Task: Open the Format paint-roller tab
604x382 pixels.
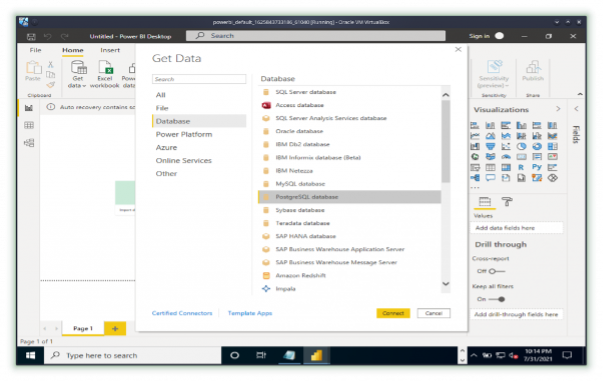Action: 507,201
